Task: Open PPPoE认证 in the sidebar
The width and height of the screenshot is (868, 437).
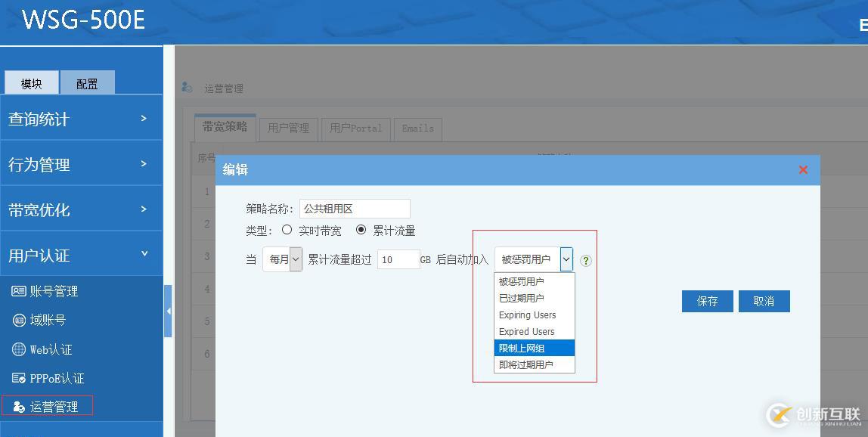Action: (57, 378)
